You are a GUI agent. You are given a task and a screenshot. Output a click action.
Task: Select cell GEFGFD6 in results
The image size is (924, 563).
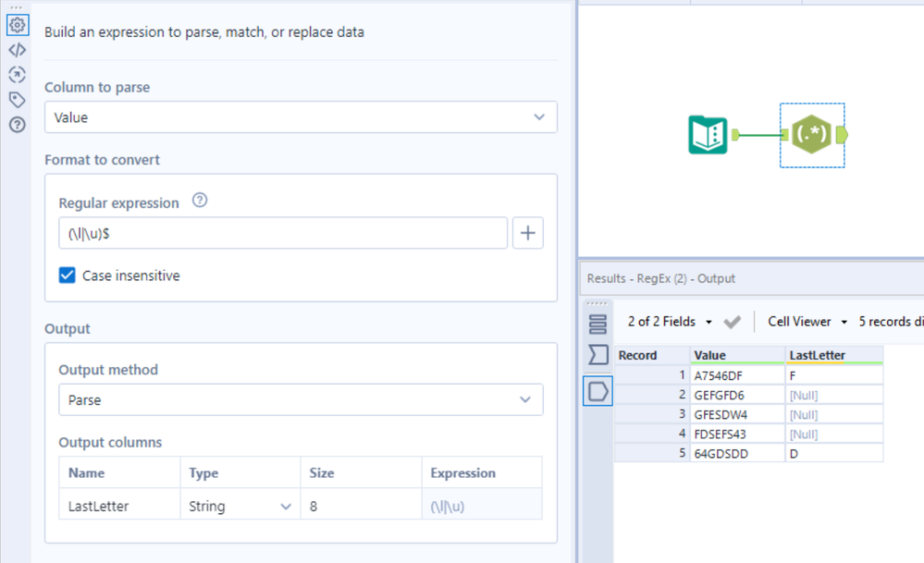(737, 395)
